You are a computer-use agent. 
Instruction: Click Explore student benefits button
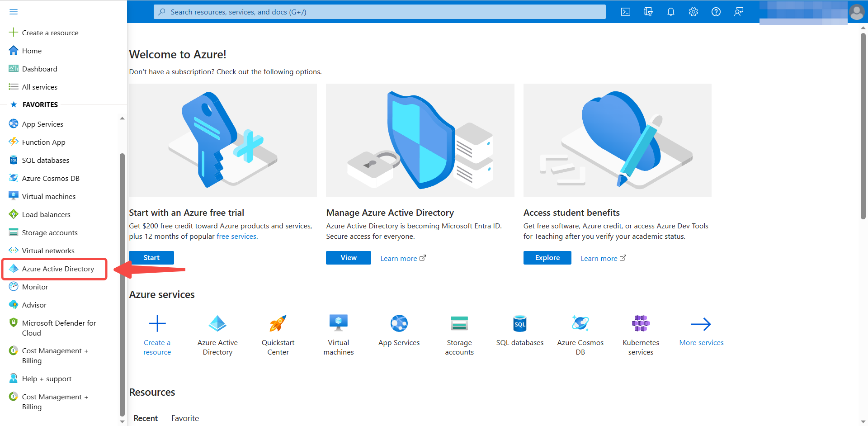547,258
